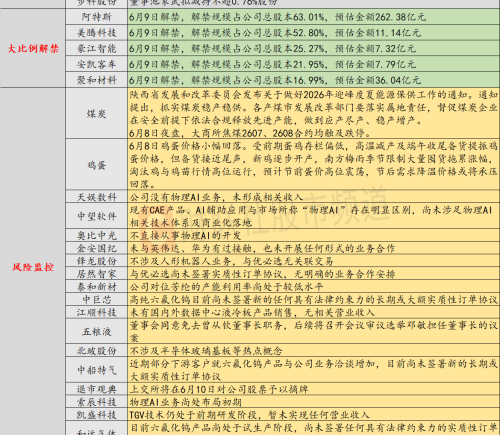The height and width of the screenshot is (435, 500).
Task: Select the unlock detail showing 25.27% share
Action: pyautogui.click(x=313, y=48)
